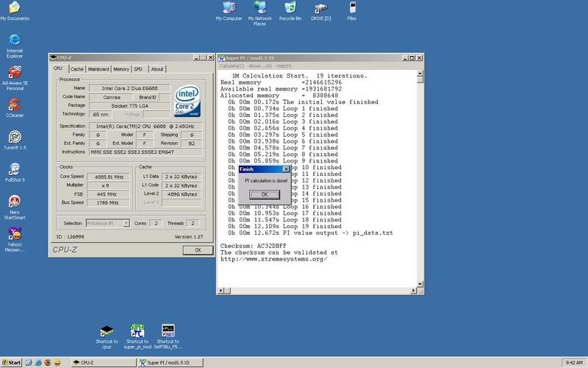Launch the super_pi_mod desktop shortcut
The height and width of the screenshot is (368, 588).
[137, 330]
